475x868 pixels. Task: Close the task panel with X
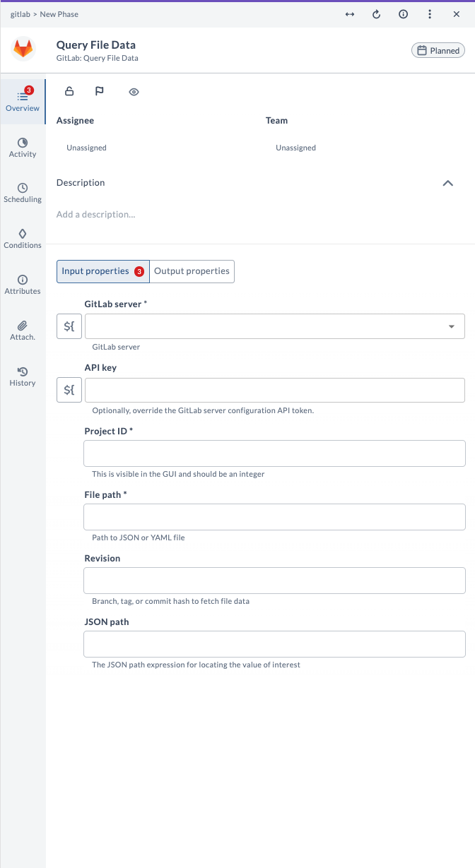(457, 14)
